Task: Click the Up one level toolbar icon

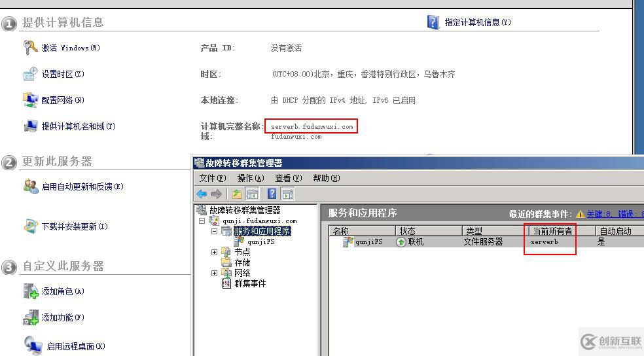Action: [236, 194]
